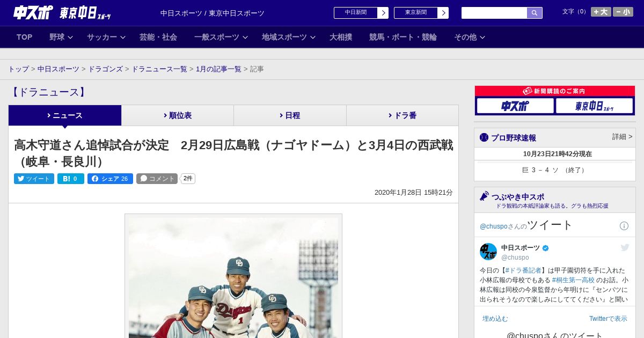Click the Twitterで表示 link
Screen dimensions: 644x338
[x=608, y=319]
